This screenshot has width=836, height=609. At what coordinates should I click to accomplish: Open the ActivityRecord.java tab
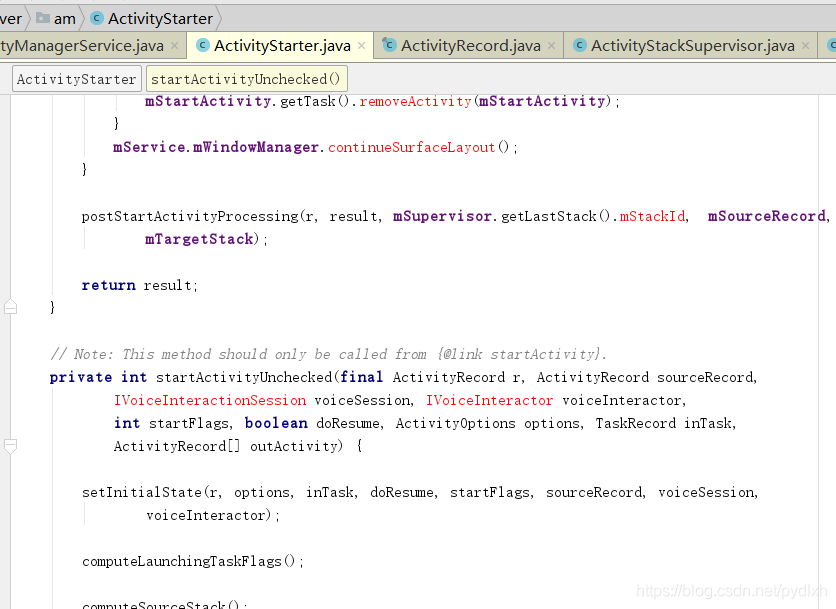pyautogui.click(x=471, y=46)
